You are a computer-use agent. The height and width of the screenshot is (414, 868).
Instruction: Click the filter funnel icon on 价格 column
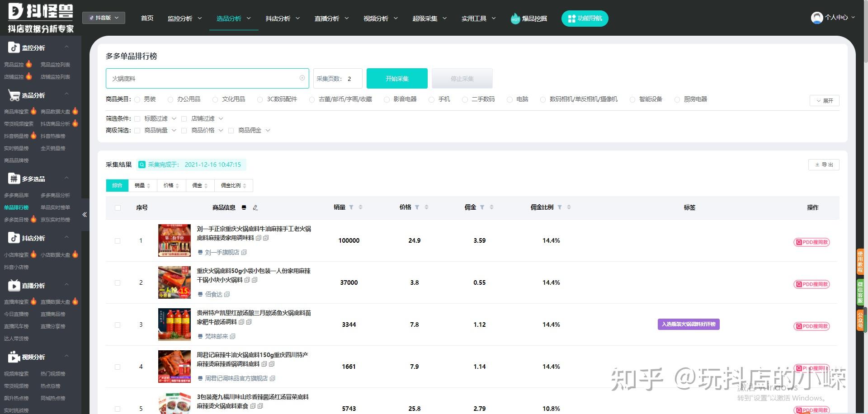pos(417,207)
